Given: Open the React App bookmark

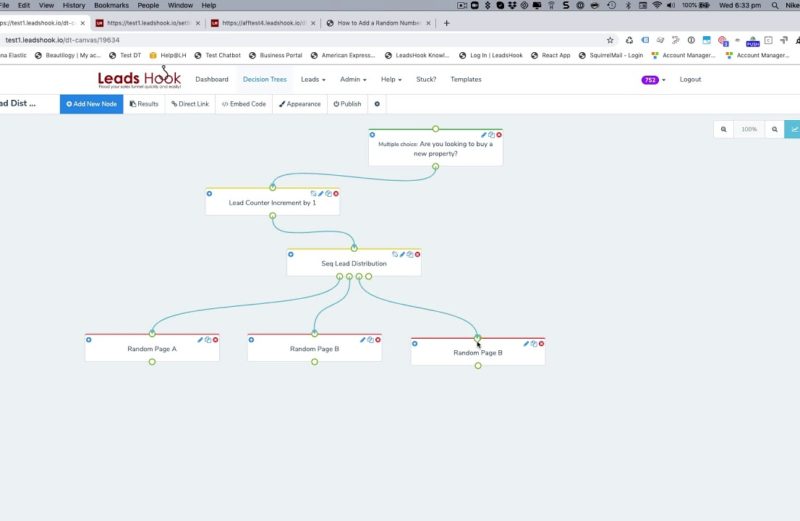Looking at the screenshot, I should pos(551,55).
